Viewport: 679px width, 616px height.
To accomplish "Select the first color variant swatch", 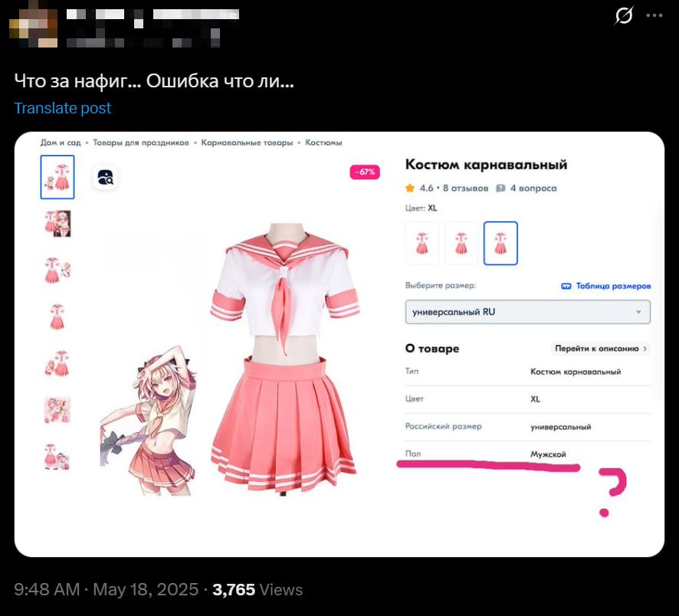I will point(422,243).
